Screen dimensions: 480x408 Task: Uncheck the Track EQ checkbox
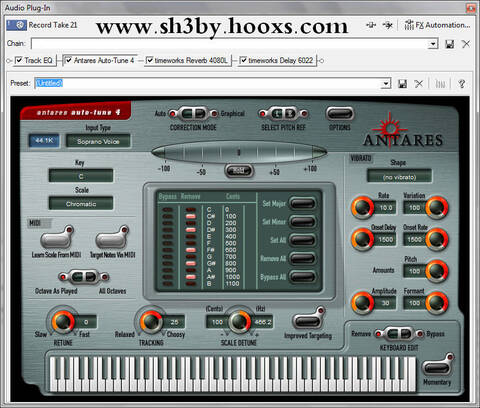click(19, 60)
